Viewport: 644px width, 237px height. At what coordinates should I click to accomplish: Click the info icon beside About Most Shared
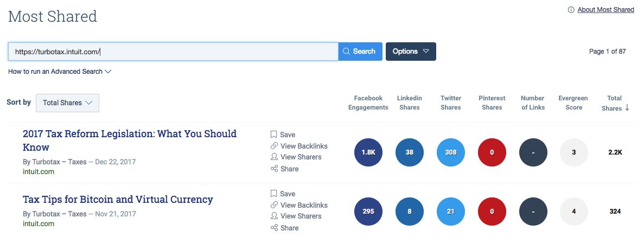[x=571, y=9]
